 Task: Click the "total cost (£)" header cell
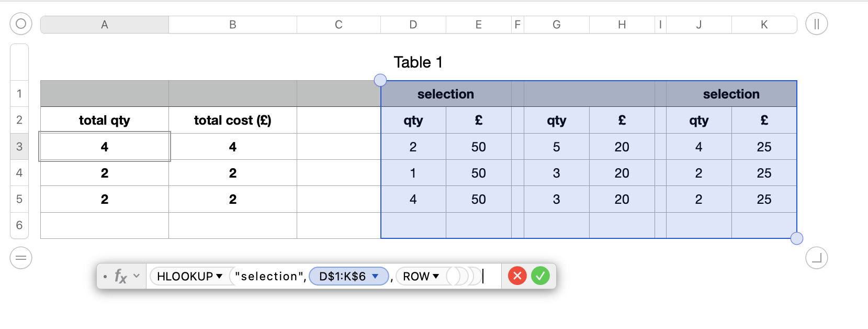click(233, 120)
